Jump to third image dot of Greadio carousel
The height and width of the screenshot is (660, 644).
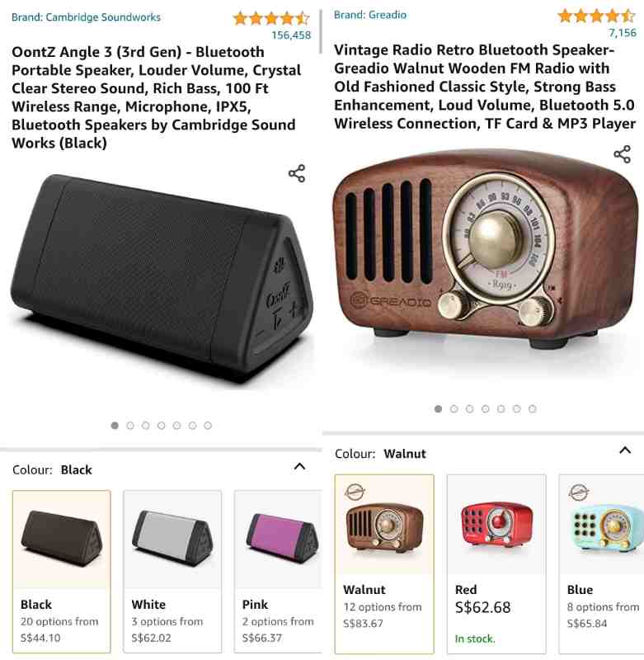[470, 408]
